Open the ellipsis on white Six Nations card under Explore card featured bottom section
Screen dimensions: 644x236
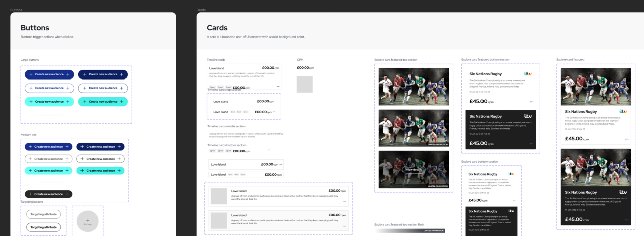532,102
